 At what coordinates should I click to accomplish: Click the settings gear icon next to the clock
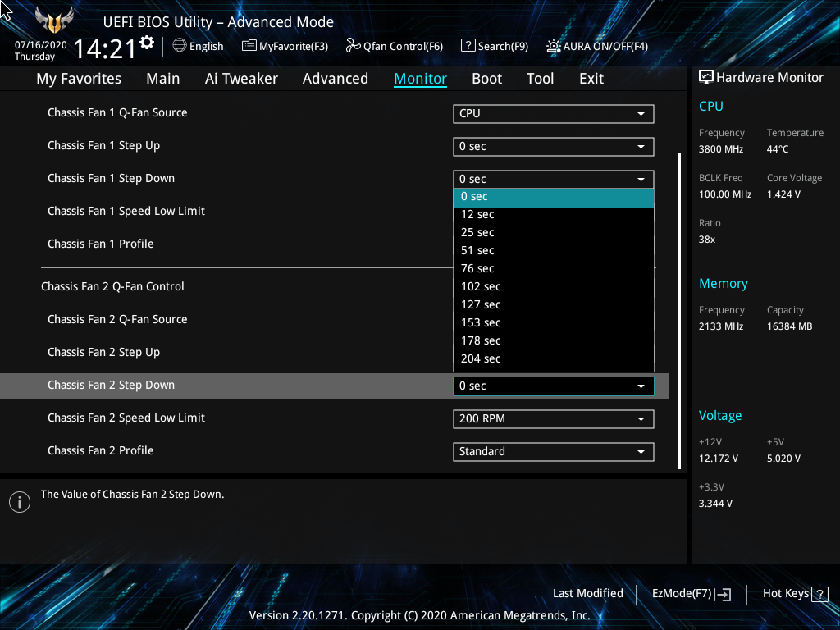pyautogui.click(x=147, y=43)
